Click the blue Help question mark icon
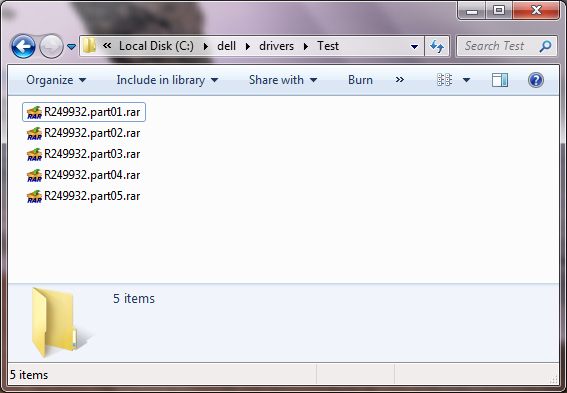The height and width of the screenshot is (393, 567). click(536, 80)
